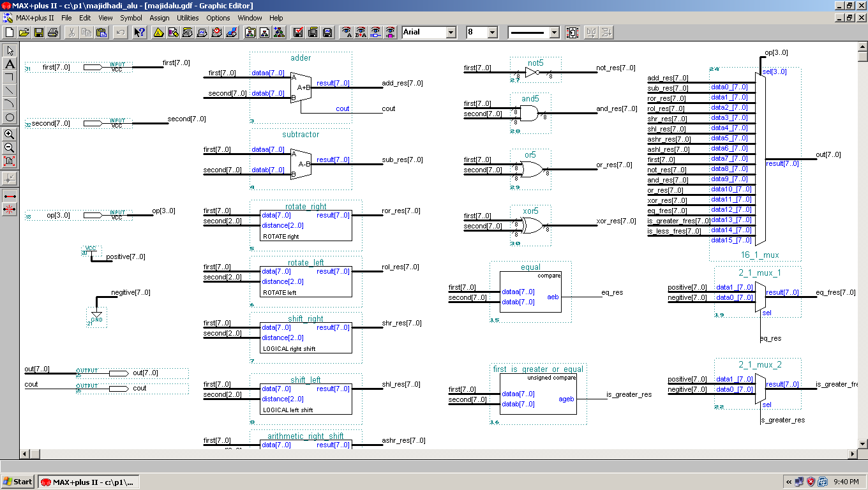Screen dimensions: 868x490
Task: Open the Arial font dropdown
Action: [x=451, y=32]
